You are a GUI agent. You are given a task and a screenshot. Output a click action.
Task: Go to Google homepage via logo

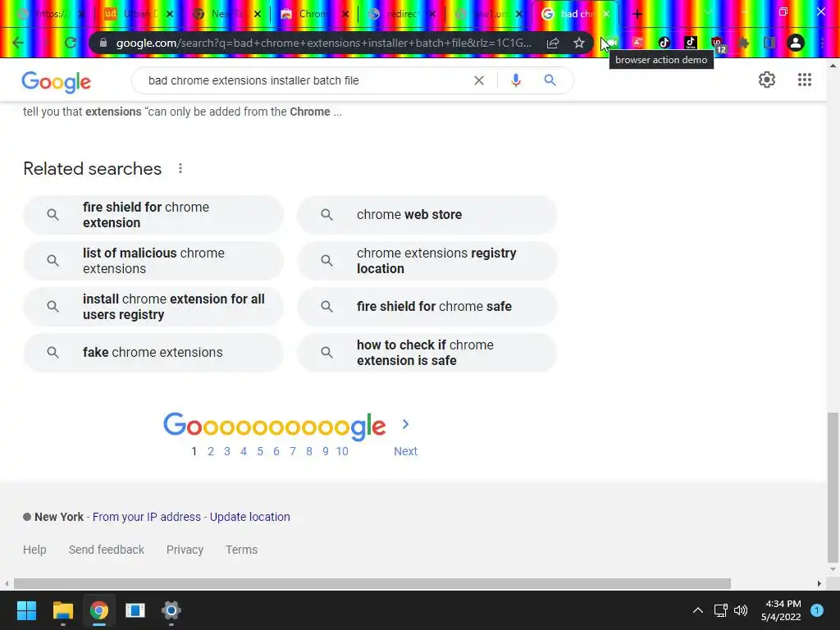[x=57, y=82]
